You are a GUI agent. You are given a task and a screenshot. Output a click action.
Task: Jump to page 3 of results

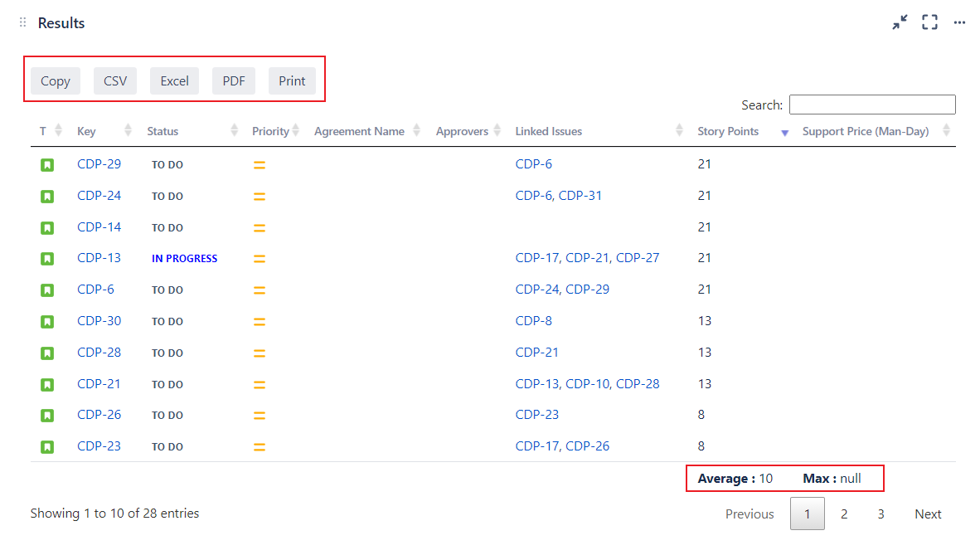tap(881, 514)
